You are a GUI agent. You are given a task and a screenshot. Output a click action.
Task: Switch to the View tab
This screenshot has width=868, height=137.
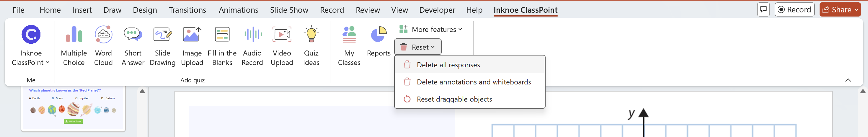point(399,10)
